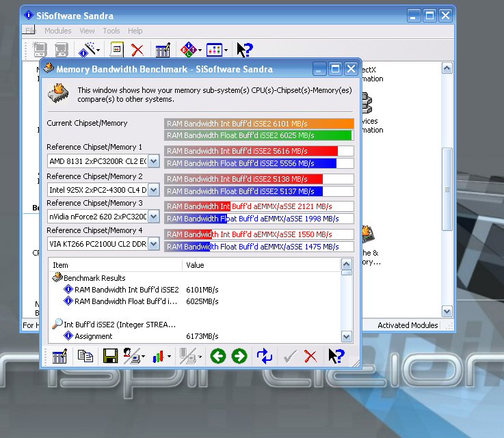Click the orange Int Buff'd 6101 MB/s bar
The width and height of the screenshot is (504, 438).
pos(259,124)
